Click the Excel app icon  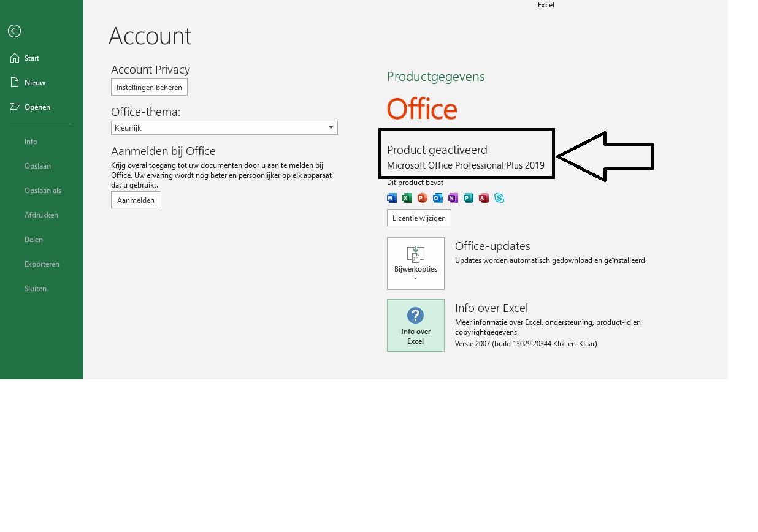[x=407, y=198]
